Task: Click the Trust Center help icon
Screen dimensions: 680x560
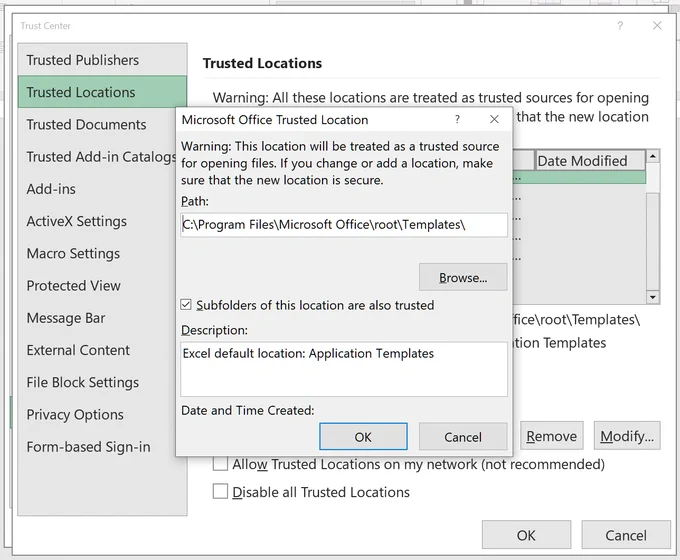Action: [x=620, y=26]
